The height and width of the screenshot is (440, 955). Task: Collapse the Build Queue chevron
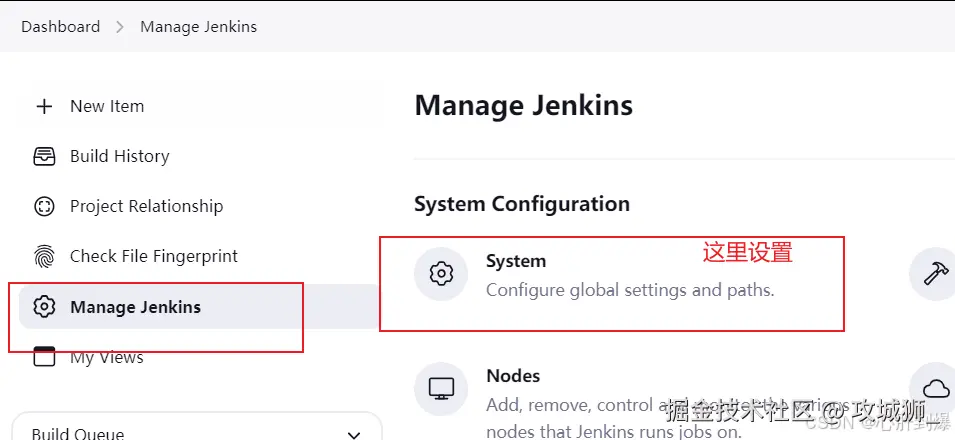(354, 435)
